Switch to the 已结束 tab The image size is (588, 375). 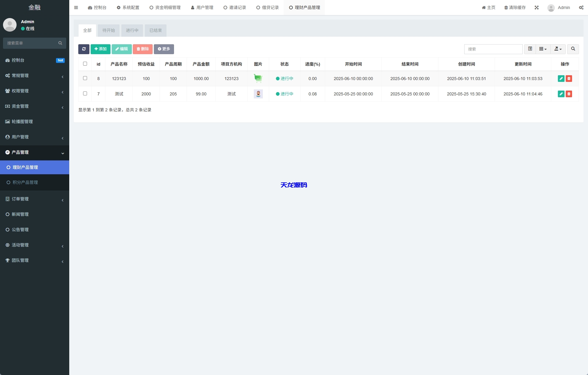coord(155,30)
